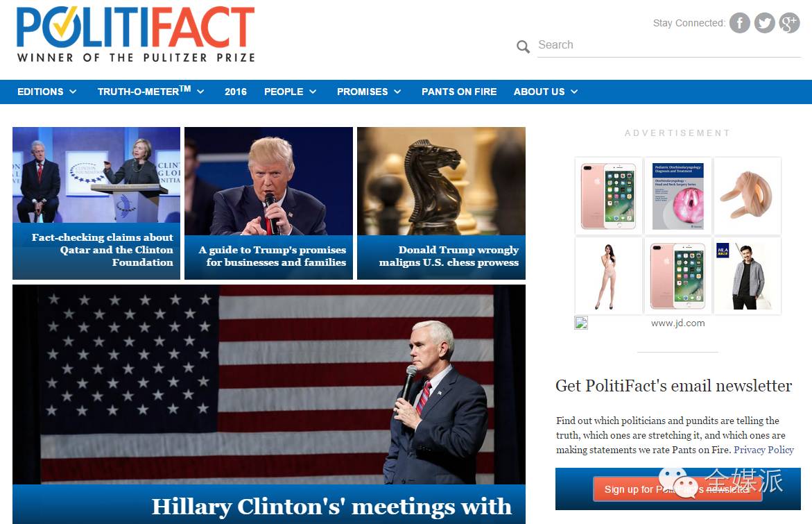Go to Pants on Fire page
This screenshot has height=524, width=812.
point(459,92)
